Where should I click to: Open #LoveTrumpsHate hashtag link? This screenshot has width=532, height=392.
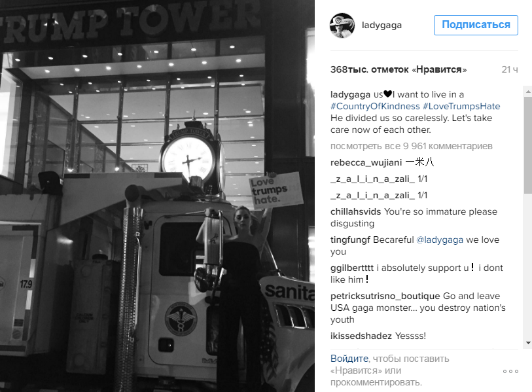point(461,106)
